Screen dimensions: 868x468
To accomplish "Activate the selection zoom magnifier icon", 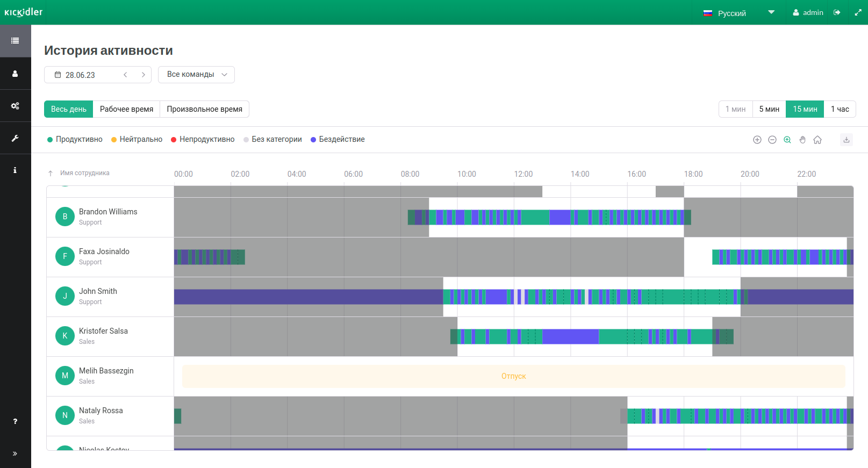I will 787,140.
